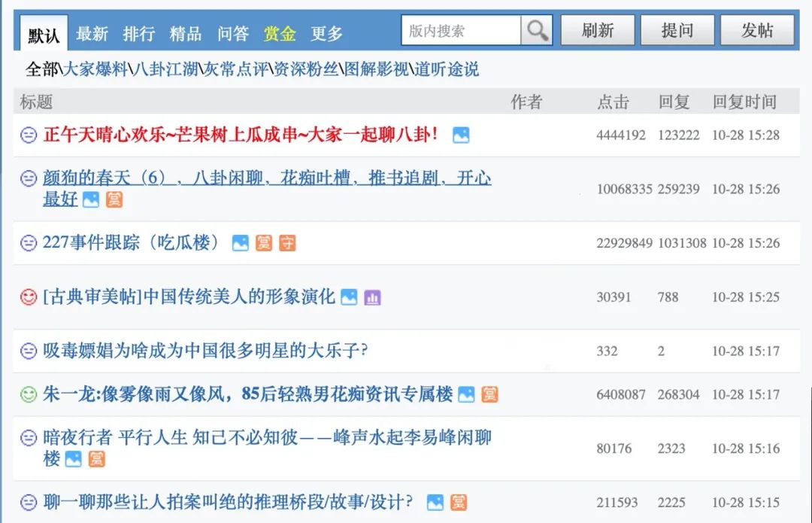Click orange 赏 badge in 朱一龙 row
The height and width of the screenshot is (523, 812).
tap(490, 394)
